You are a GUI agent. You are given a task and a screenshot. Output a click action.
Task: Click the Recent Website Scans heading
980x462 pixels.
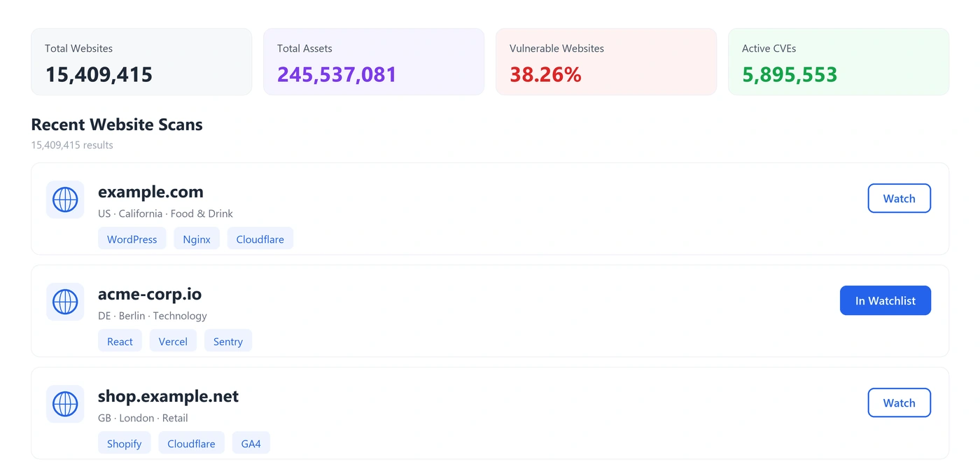click(x=117, y=125)
